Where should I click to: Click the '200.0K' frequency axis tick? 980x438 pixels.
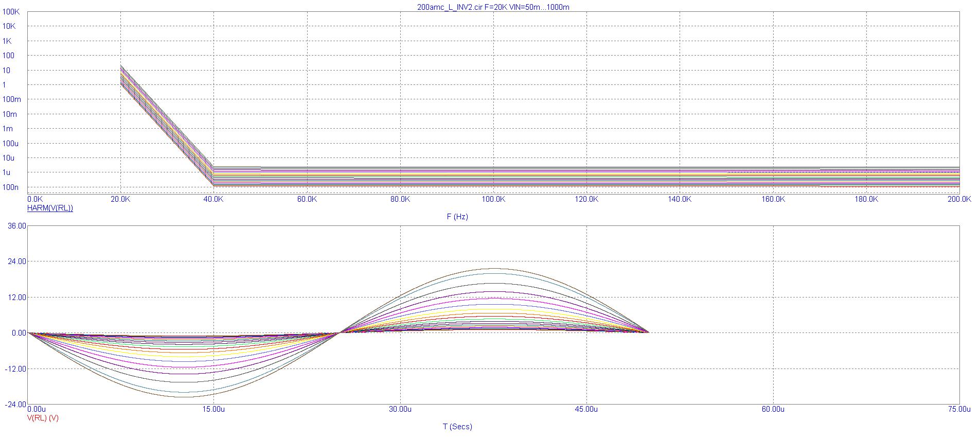[x=959, y=199]
